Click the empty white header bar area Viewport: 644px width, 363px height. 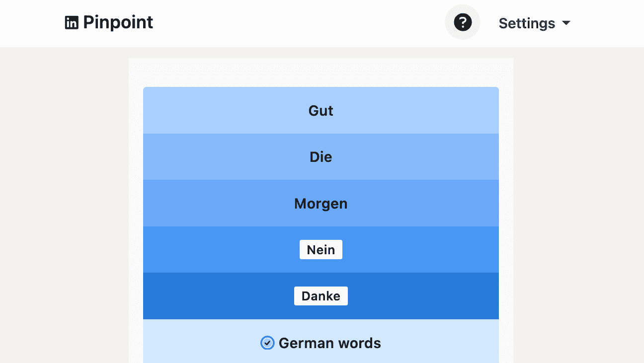click(298, 23)
